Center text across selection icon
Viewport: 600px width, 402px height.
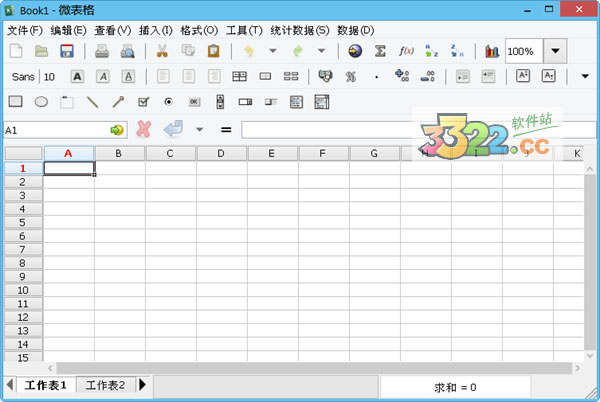(240, 76)
